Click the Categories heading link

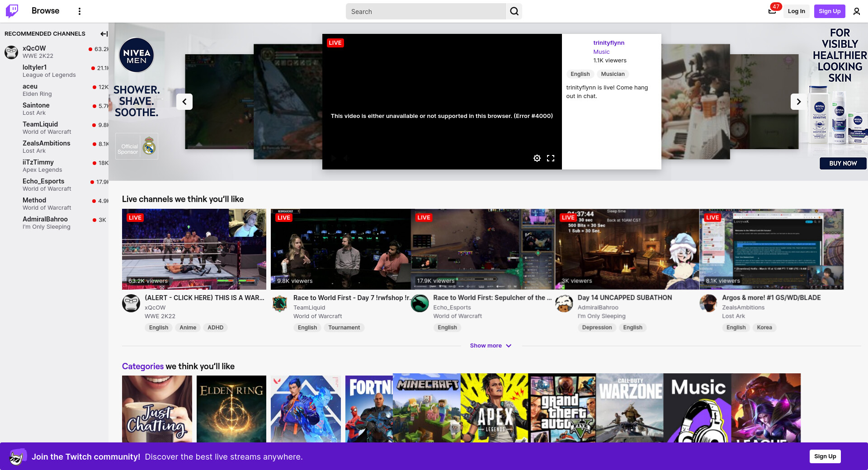[142, 367]
